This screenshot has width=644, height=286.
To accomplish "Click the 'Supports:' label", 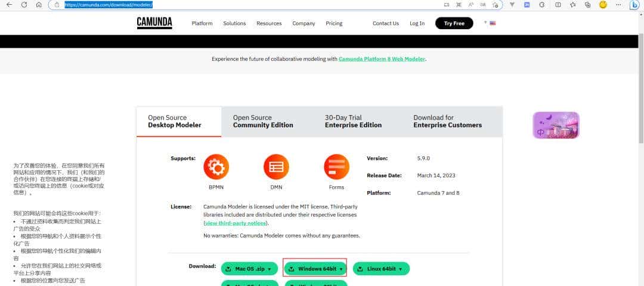I will tap(183, 158).
